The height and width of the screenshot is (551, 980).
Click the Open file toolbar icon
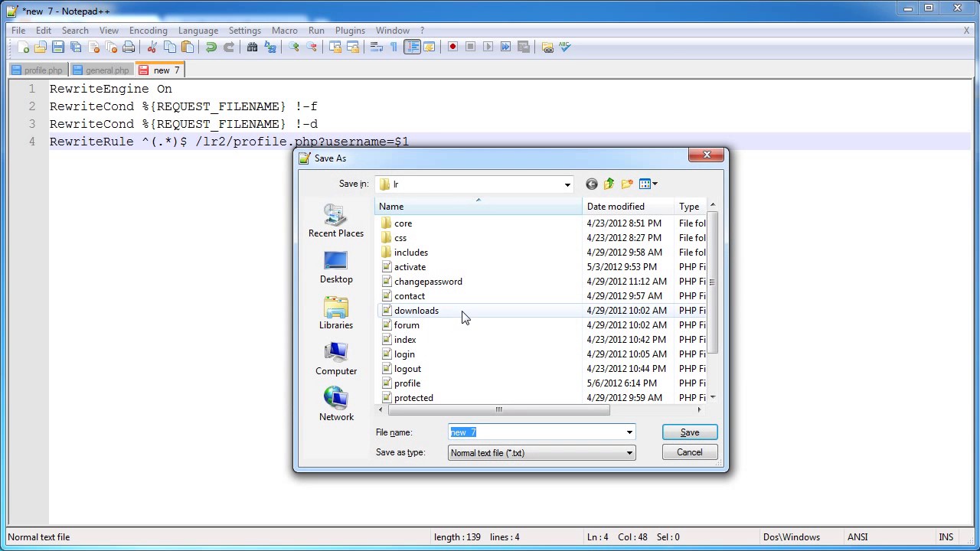(41, 47)
